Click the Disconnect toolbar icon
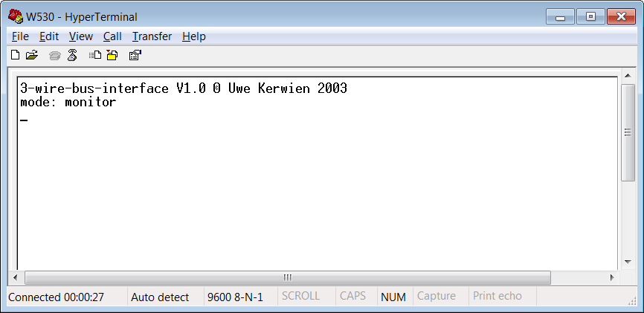Image resolution: width=644 pixels, height=313 pixels. [x=72, y=55]
